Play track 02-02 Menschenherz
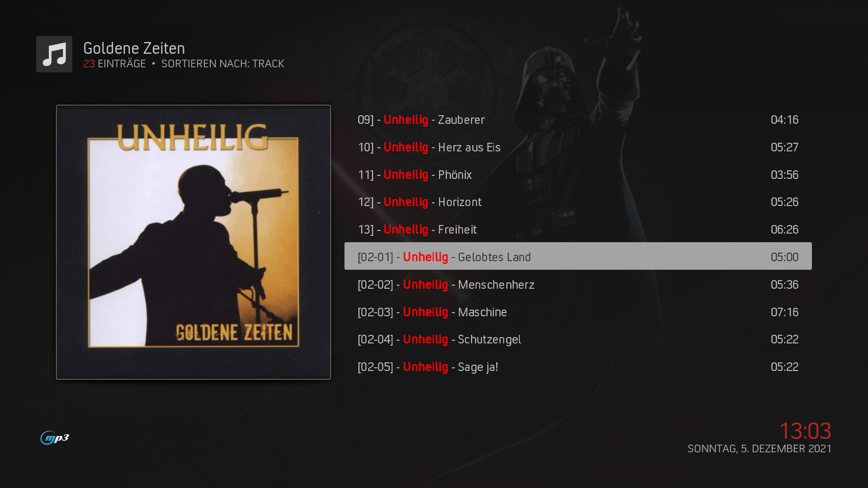This screenshot has width=868, height=488. (578, 285)
